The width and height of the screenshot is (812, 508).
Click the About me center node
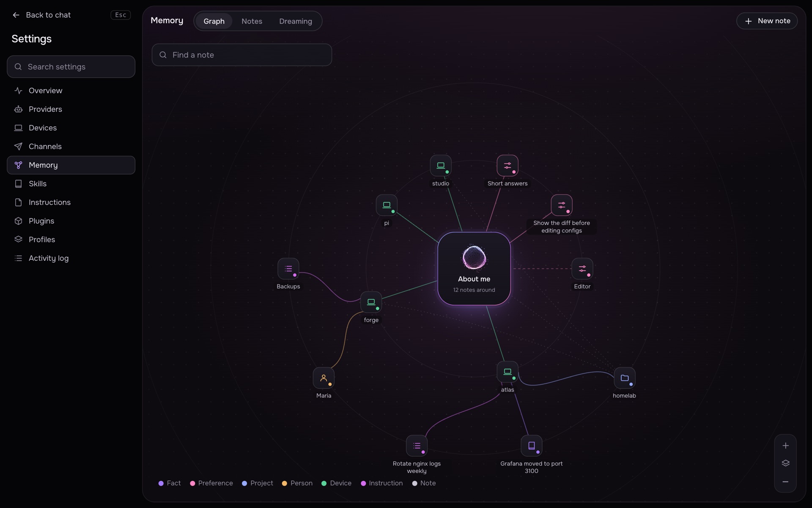474,268
